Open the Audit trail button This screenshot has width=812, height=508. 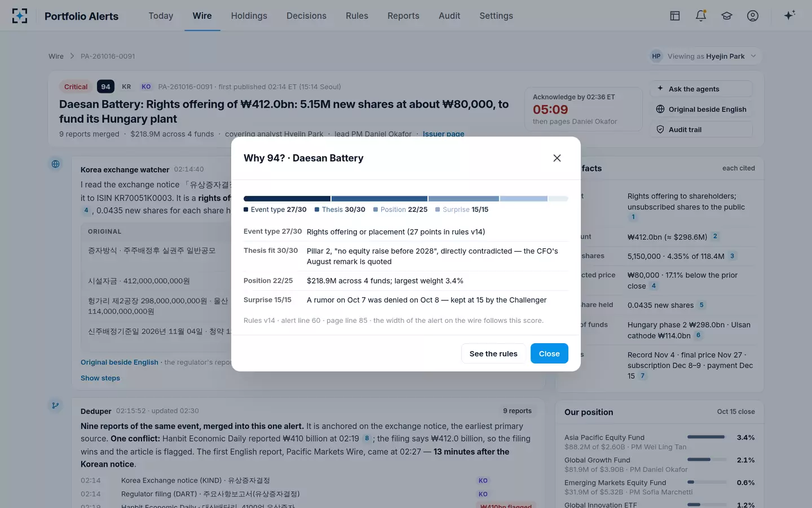[x=701, y=129]
